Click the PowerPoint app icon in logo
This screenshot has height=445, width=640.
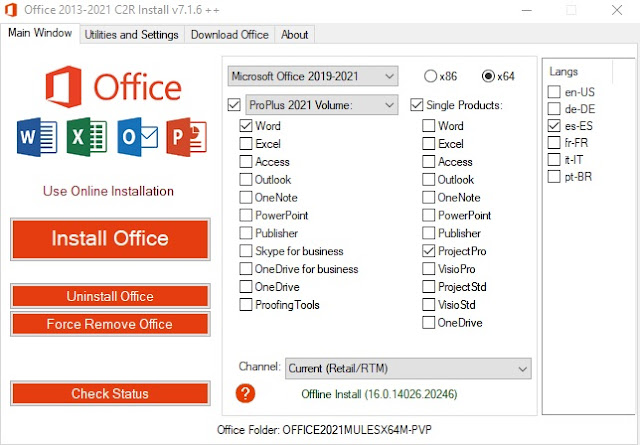187,137
